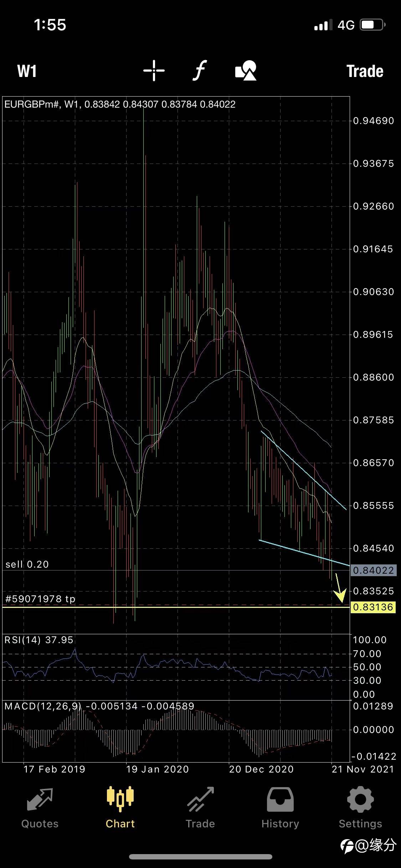
Task: Select the RSI(14) 37.95 indicator label
Action: point(39,640)
